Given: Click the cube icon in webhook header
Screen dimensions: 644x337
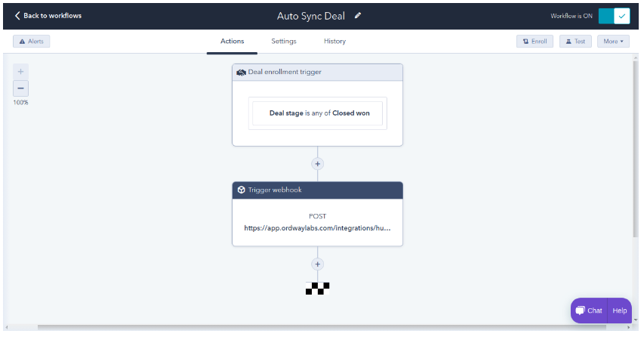Looking at the screenshot, I should 241,190.
